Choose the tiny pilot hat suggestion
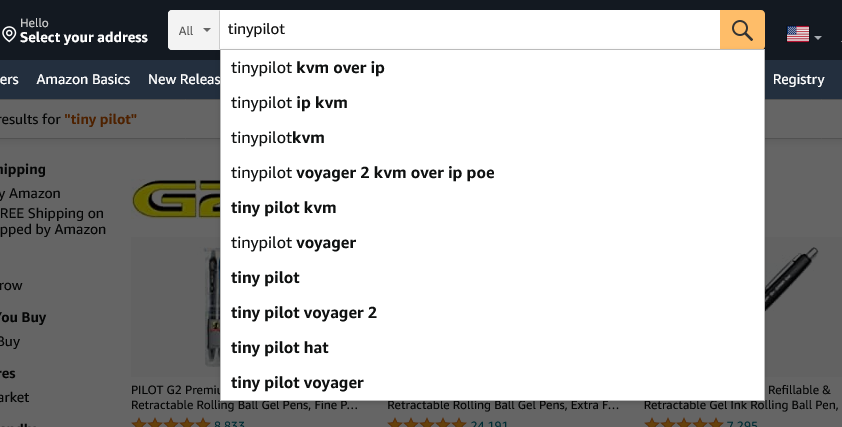 pos(492,348)
